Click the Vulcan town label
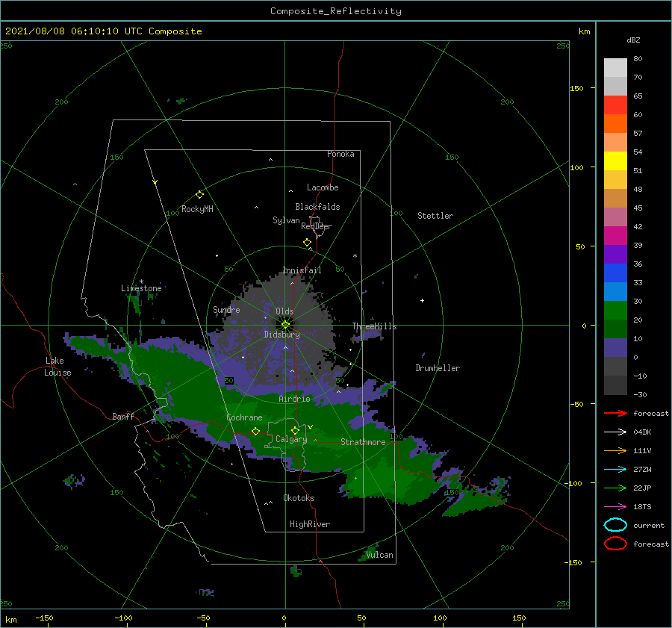The width and height of the screenshot is (672, 628). [379, 555]
